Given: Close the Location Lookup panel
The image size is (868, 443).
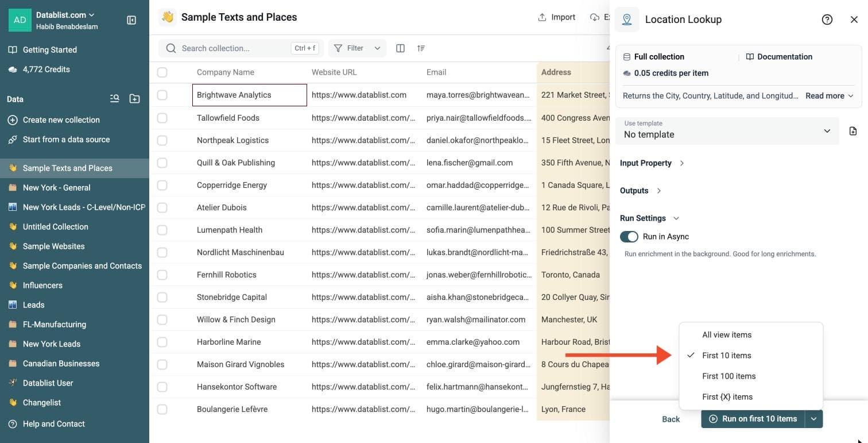Looking at the screenshot, I should (x=854, y=20).
